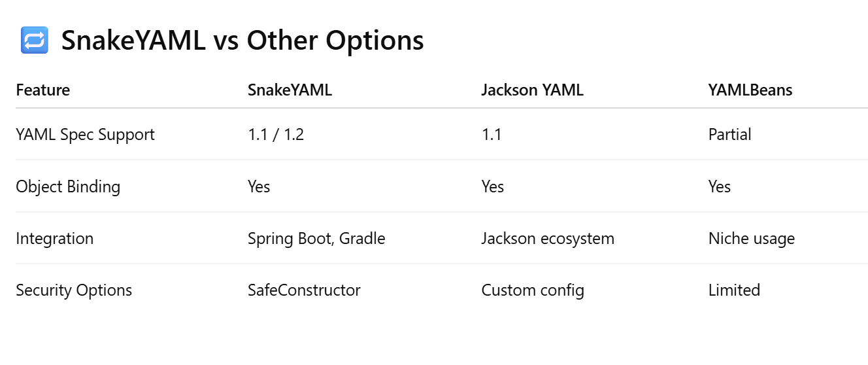Select the Object Binding row label
The image size is (868, 365).
point(68,186)
